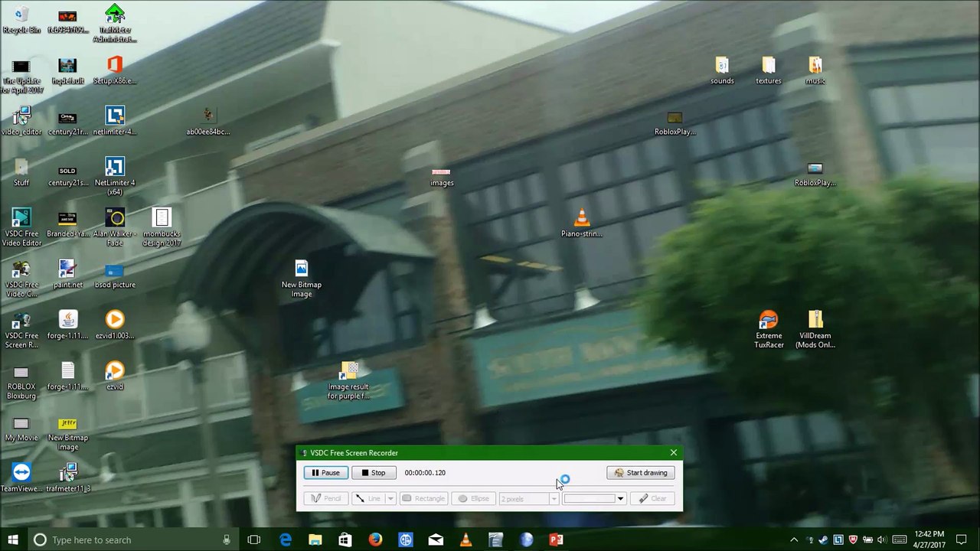
Task: Select the VillDream (Mods Onl...) archive
Action: point(815,330)
